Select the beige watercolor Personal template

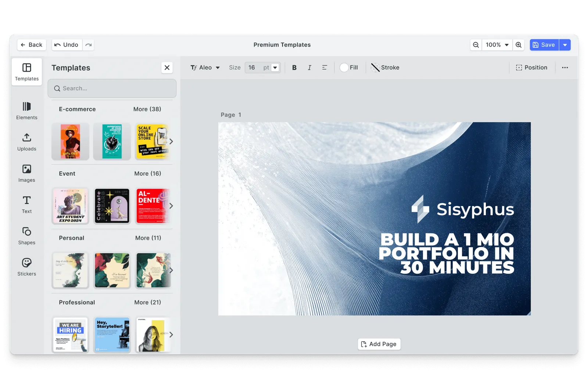tap(71, 270)
